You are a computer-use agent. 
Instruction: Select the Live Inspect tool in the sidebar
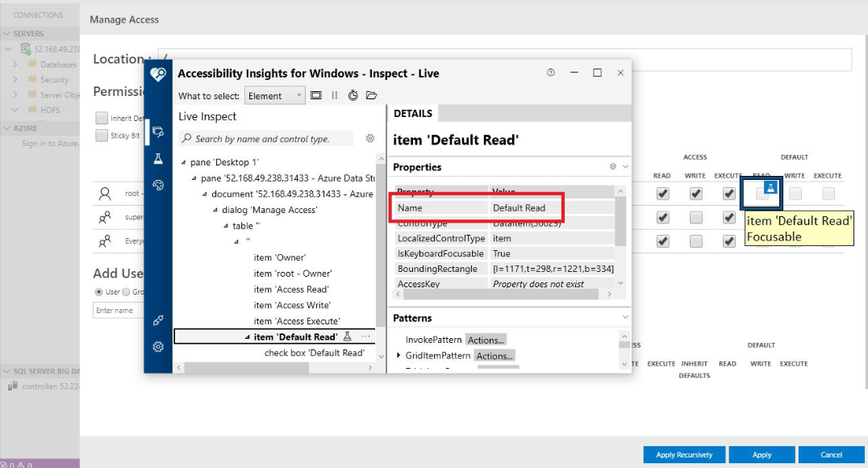point(158,131)
